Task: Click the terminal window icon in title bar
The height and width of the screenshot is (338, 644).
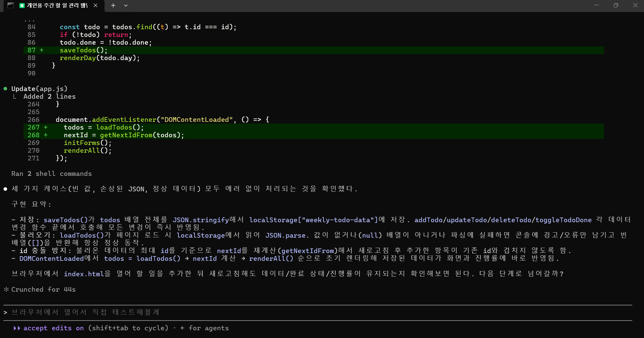Action: click(10, 5)
